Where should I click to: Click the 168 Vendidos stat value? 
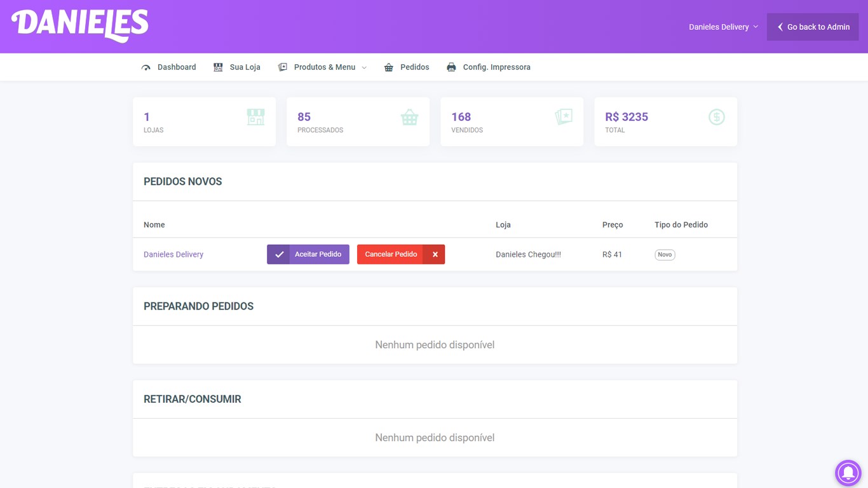tap(461, 117)
